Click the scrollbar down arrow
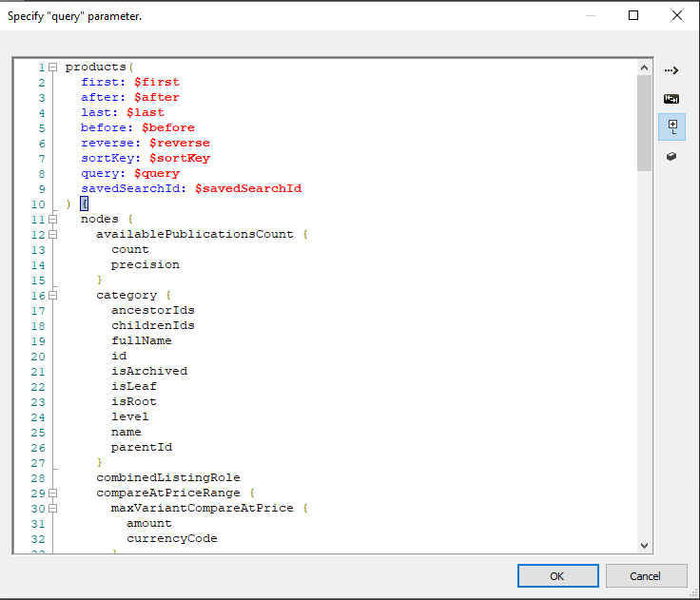Viewport: 700px width, 600px height. pyautogui.click(x=645, y=545)
